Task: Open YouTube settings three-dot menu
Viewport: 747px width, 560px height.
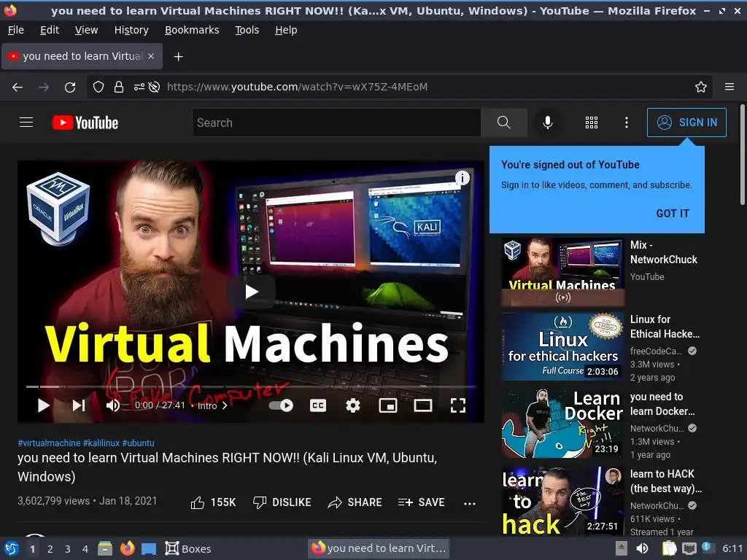Action: pyautogui.click(x=627, y=122)
